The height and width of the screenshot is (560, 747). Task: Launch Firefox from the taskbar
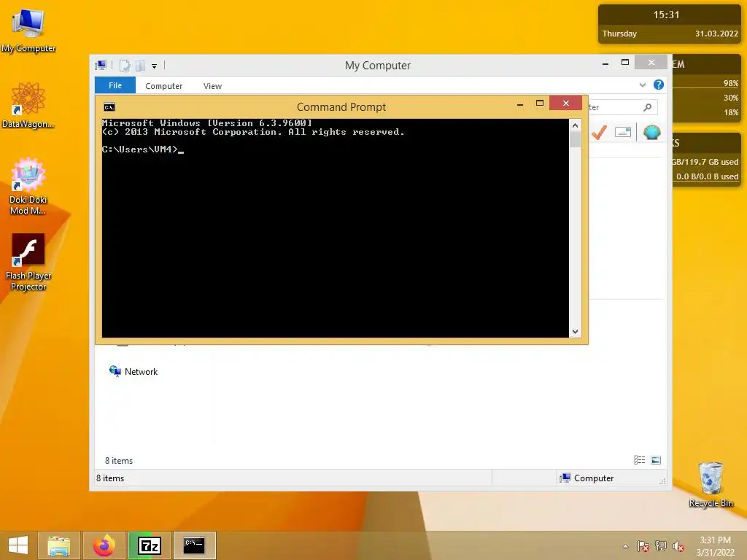click(104, 545)
